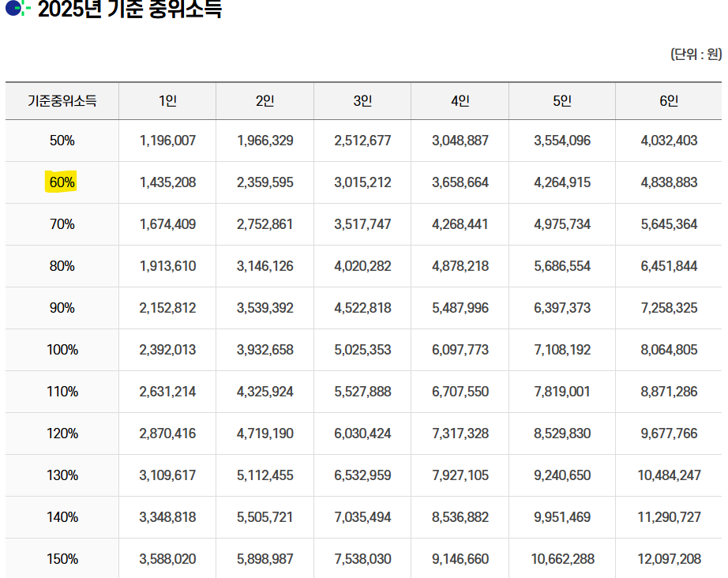Select the 120% row label

tap(62, 433)
